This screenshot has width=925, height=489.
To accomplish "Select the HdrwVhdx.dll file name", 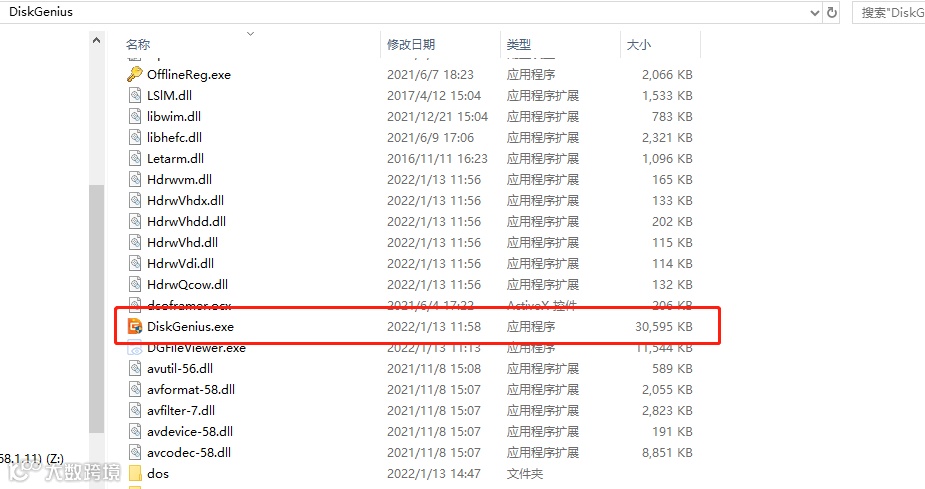I will (185, 201).
